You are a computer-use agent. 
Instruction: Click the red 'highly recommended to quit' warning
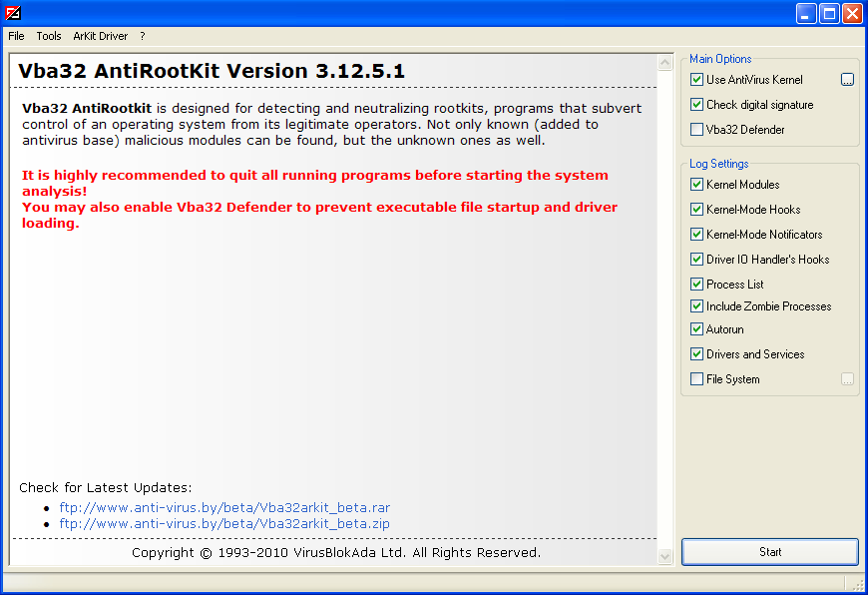pyautogui.click(x=315, y=183)
